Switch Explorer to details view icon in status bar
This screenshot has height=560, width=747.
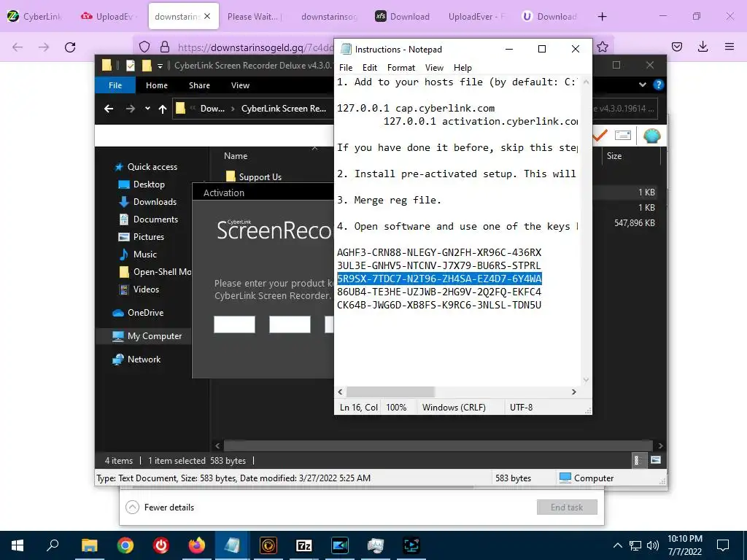coord(637,460)
